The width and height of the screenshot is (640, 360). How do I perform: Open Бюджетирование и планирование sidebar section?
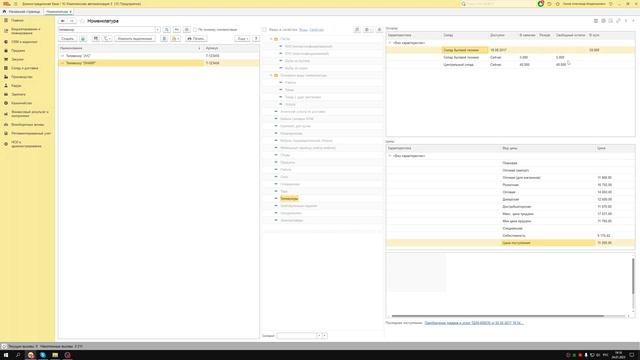click(x=25, y=31)
